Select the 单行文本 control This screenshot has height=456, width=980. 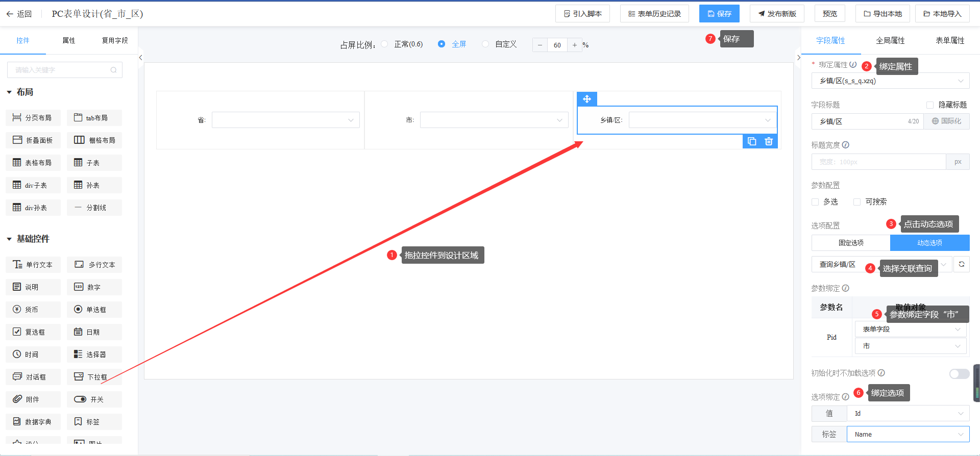click(33, 265)
